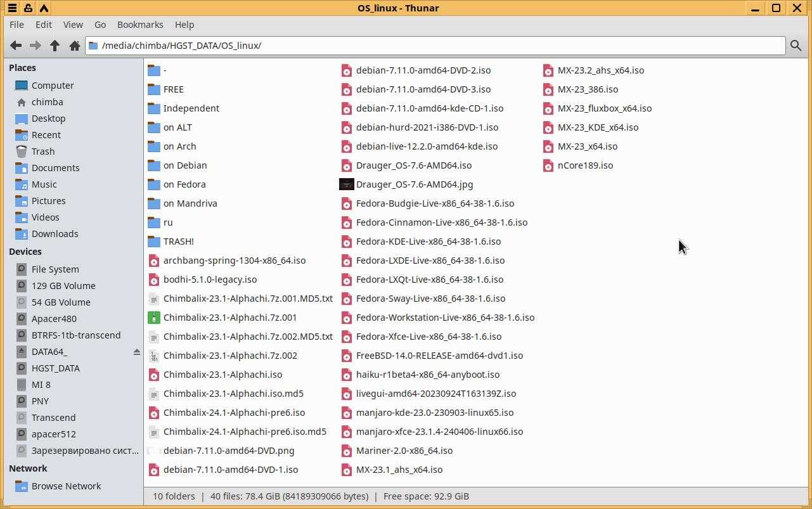Select the BTRFS-1tb-transcend device
Screen dimensions: 812x509
point(75,335)
